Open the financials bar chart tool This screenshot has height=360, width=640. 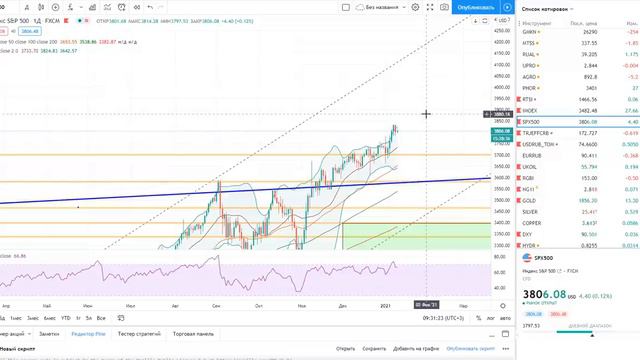click(93, 7)
